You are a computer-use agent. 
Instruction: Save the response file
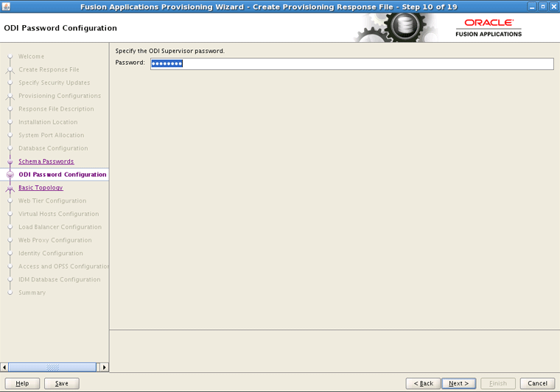click(x=61, y=383)
